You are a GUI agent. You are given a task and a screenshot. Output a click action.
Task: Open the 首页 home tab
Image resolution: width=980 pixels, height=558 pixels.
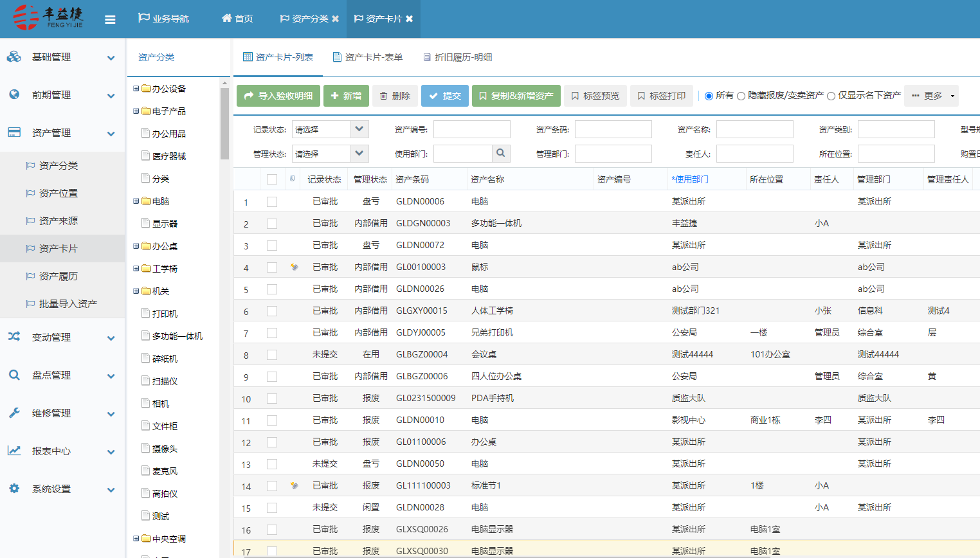click(237, 19)
